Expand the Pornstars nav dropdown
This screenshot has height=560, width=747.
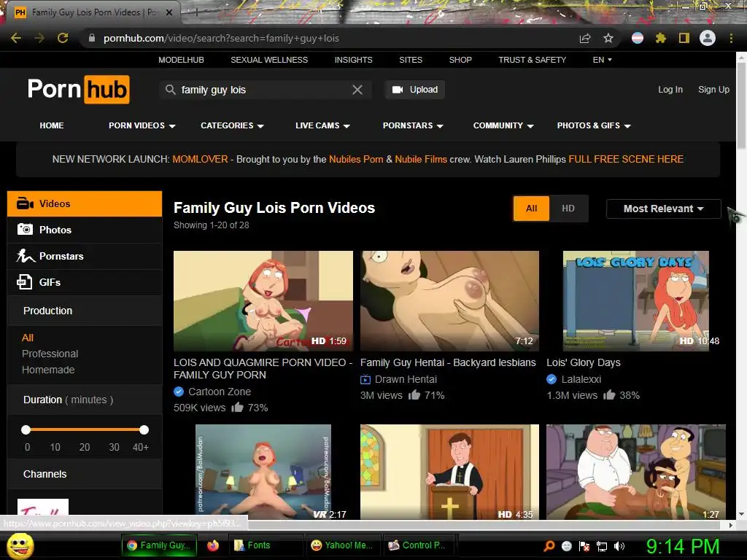(413, 125)
